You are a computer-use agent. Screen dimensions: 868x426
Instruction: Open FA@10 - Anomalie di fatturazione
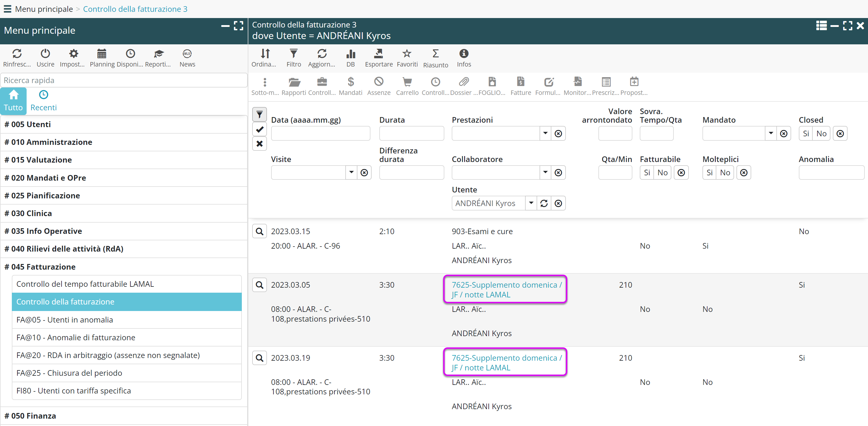pyautogui.click(x=76, y=337)
